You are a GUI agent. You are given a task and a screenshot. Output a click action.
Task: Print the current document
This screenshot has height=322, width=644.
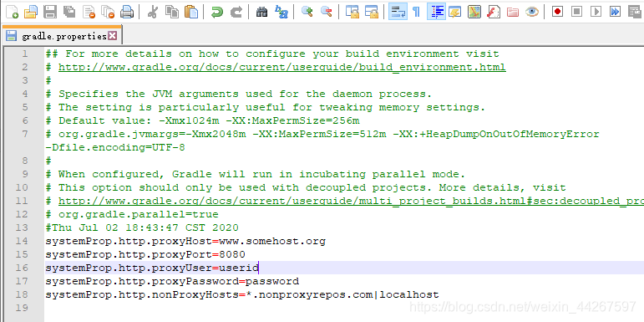127,12
